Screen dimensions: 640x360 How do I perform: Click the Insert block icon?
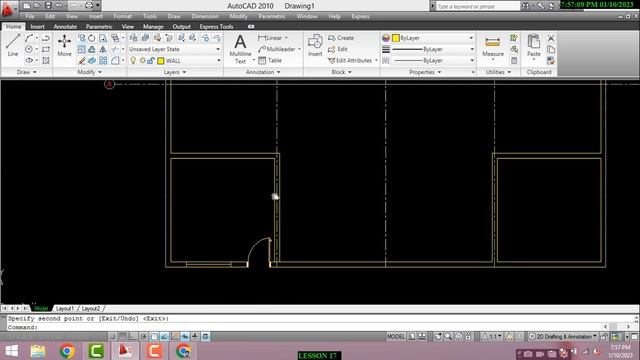point(315,45)
